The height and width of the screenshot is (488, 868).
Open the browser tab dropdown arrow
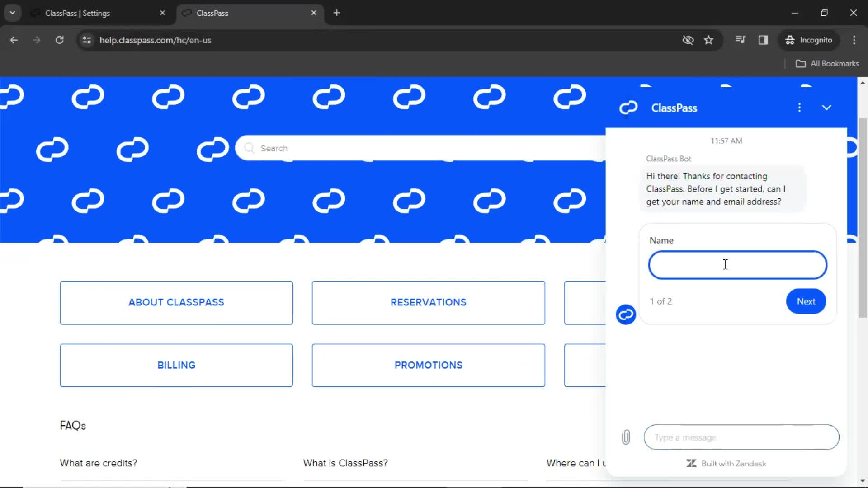point(13,13)
